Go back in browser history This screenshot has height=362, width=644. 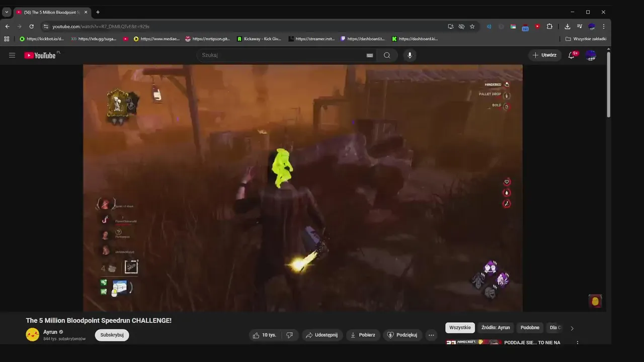[x=8, y=26]
